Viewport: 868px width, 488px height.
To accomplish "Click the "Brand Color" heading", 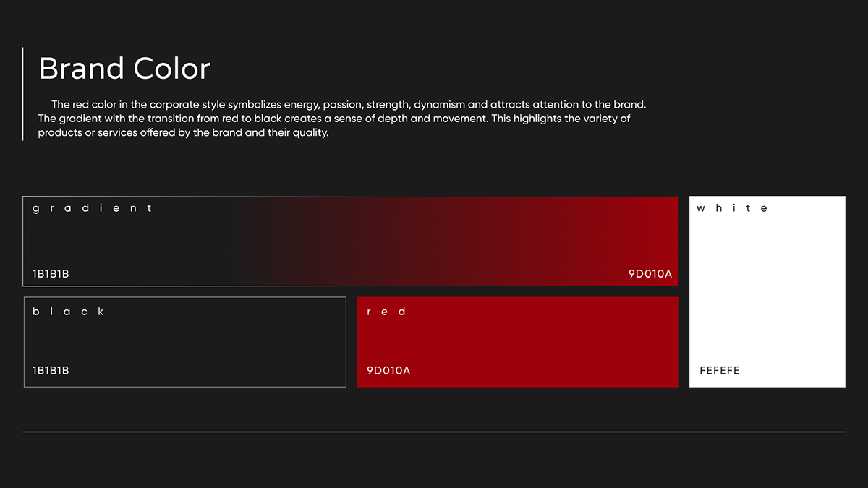I will coord(124,69).
